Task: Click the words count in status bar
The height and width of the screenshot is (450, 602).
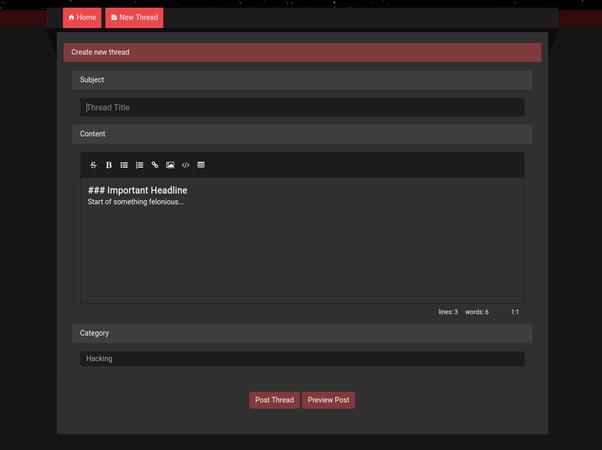Action: tap(477, 312)
